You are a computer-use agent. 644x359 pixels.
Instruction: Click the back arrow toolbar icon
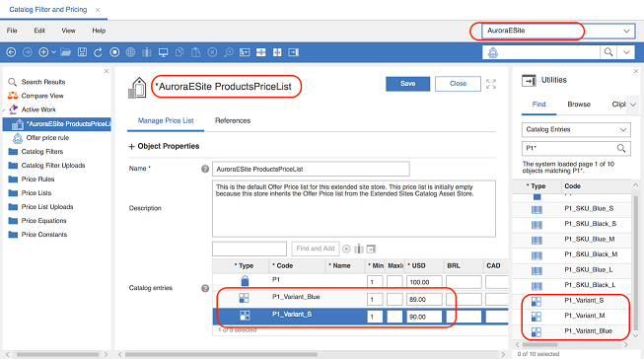(11, 52)
